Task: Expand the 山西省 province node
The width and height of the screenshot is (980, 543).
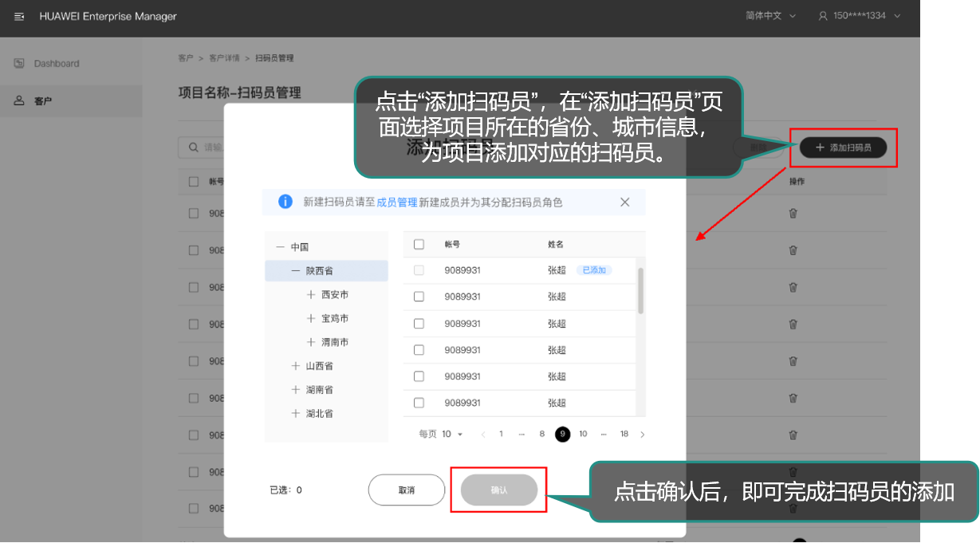Action: pyautogui.click(x=296, y=366)
